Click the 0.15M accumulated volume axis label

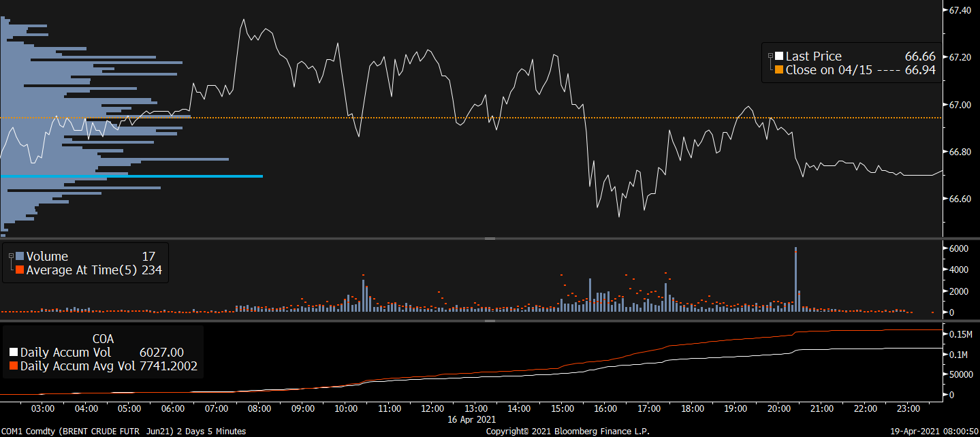coord(962,334)
